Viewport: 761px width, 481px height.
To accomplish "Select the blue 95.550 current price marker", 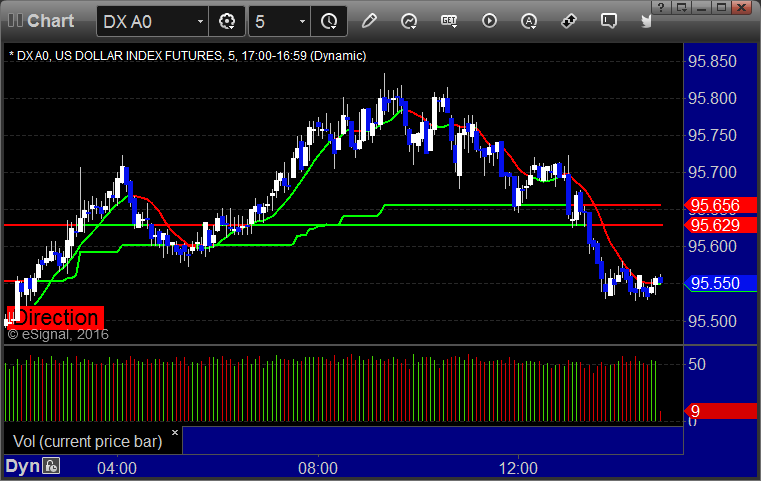I will click(x=721, y=283).
